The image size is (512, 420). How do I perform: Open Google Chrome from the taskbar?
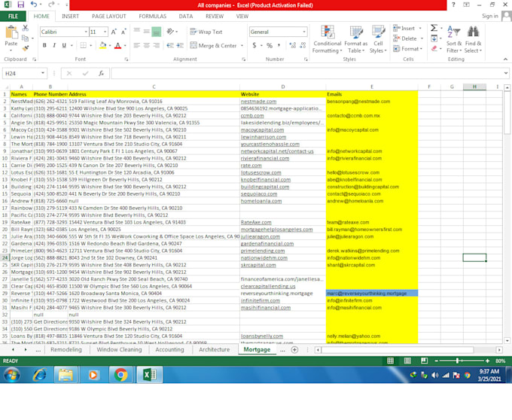click(x=120, y=375)
